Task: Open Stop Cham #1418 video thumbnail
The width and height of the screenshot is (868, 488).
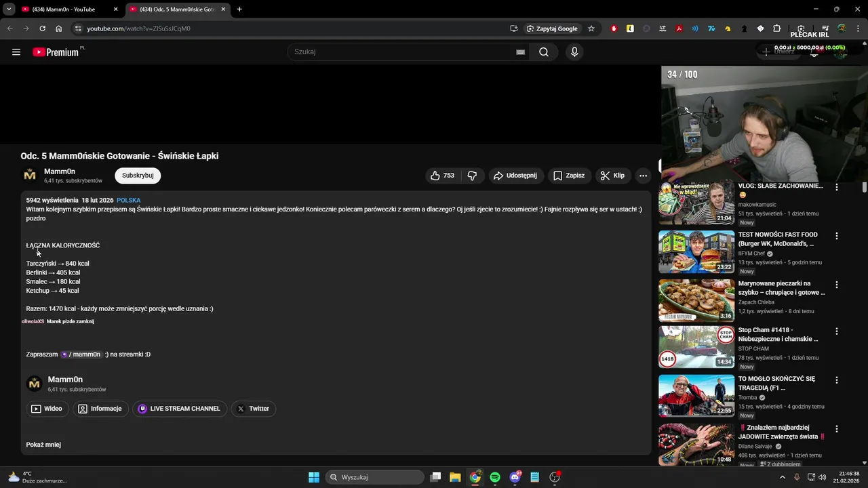Action: click(696, 347)
